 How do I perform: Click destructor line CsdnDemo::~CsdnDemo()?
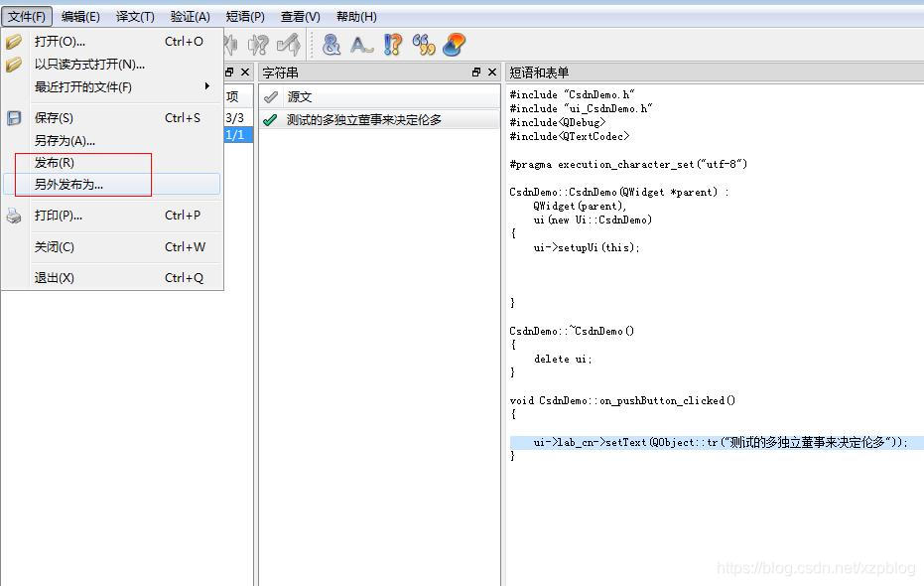pos(572,331)
